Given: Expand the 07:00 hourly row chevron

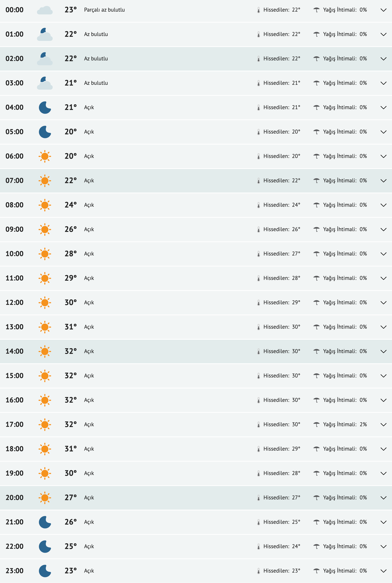Looking at the screenshot, I should point(383,181).
